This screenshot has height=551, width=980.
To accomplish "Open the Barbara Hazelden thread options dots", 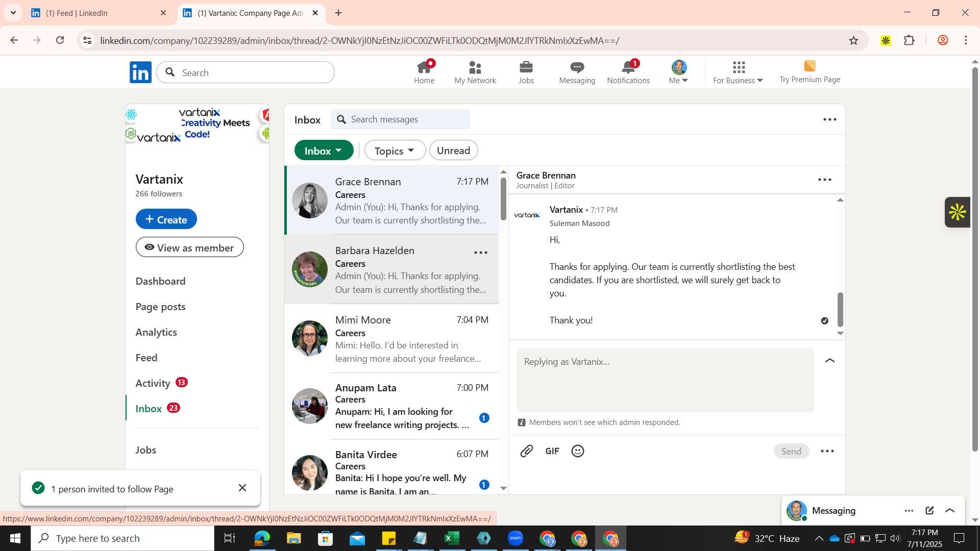I will coord(481,253).
